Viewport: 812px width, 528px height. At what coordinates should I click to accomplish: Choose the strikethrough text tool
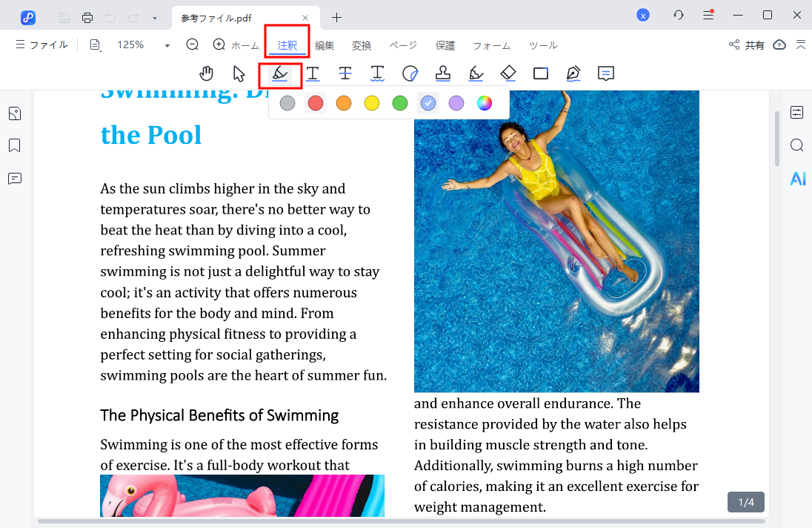click(x=345, y=73)
